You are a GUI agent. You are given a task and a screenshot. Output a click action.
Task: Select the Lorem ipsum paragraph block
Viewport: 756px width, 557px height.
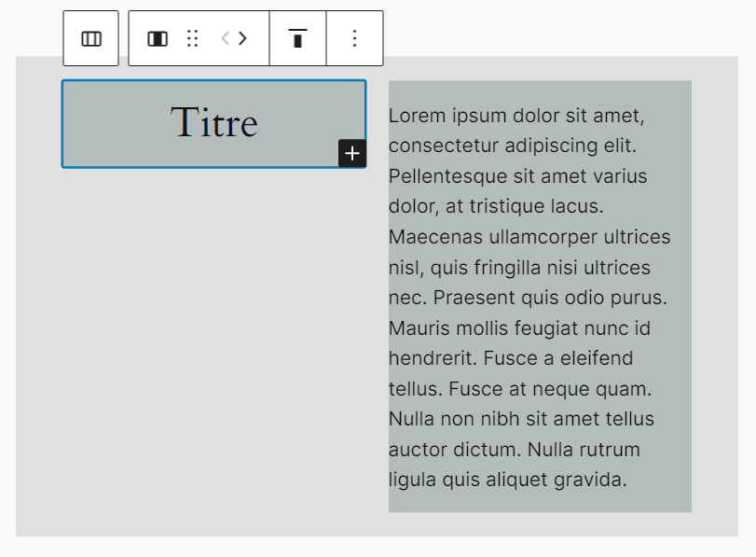pyautogui.click(x=540, y=297)
